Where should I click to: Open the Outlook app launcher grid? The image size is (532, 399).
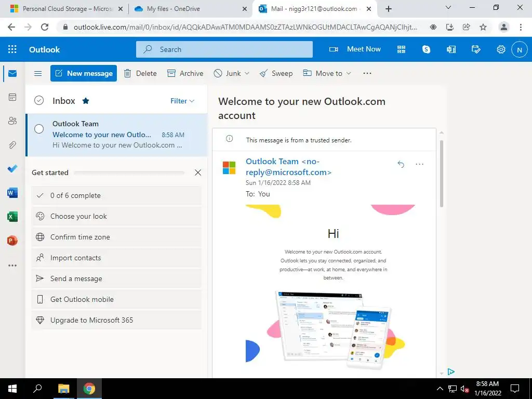tap(12, 49)
